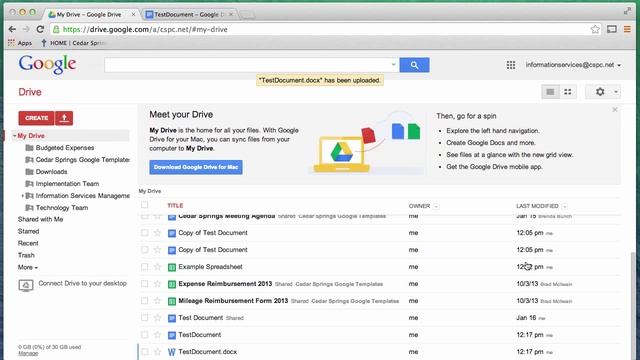This screenshot has height=360, width=640.
Task: Check the TestDocument.docx checkbox
Action: 144,352
